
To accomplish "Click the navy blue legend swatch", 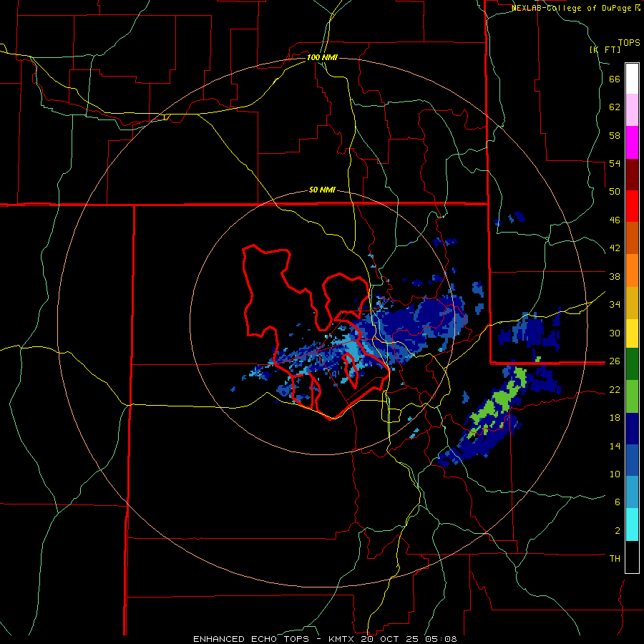I will [632, 429].
